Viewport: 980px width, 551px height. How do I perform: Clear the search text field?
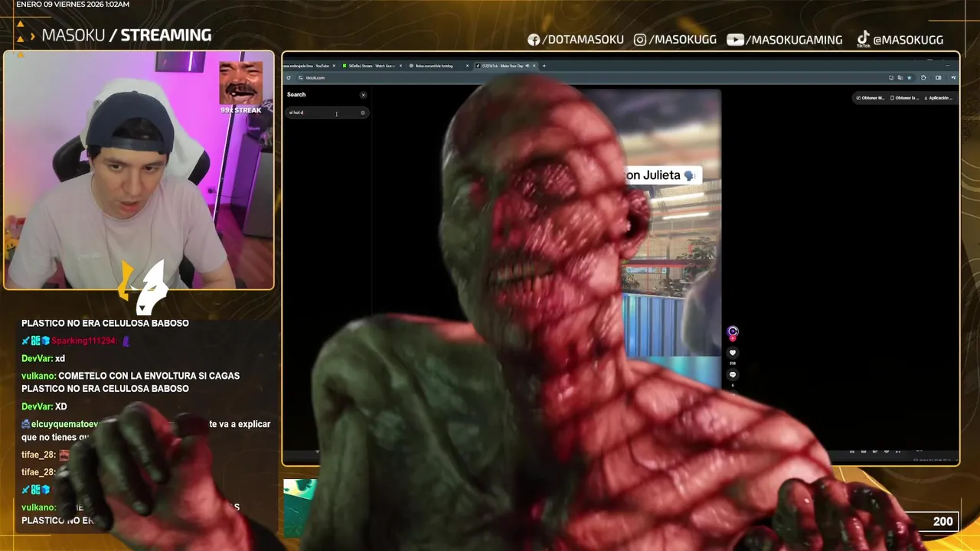point(363,112)
